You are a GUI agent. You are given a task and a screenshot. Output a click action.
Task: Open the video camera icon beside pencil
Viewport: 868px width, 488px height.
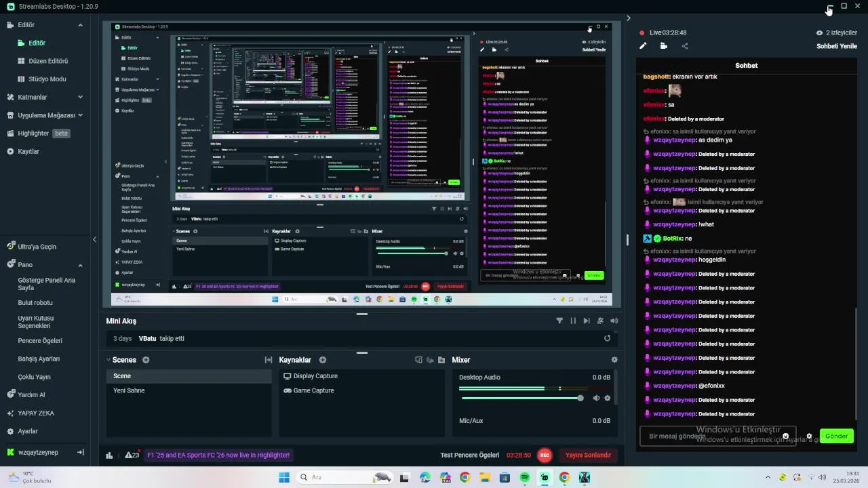tap(664, 46)
